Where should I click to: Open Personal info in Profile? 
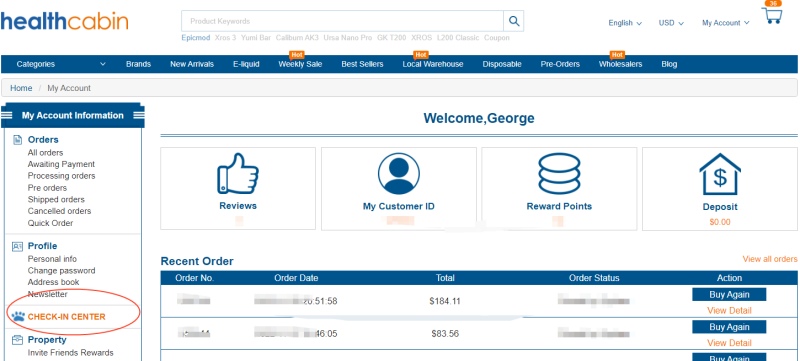click(x=52, y=259)
